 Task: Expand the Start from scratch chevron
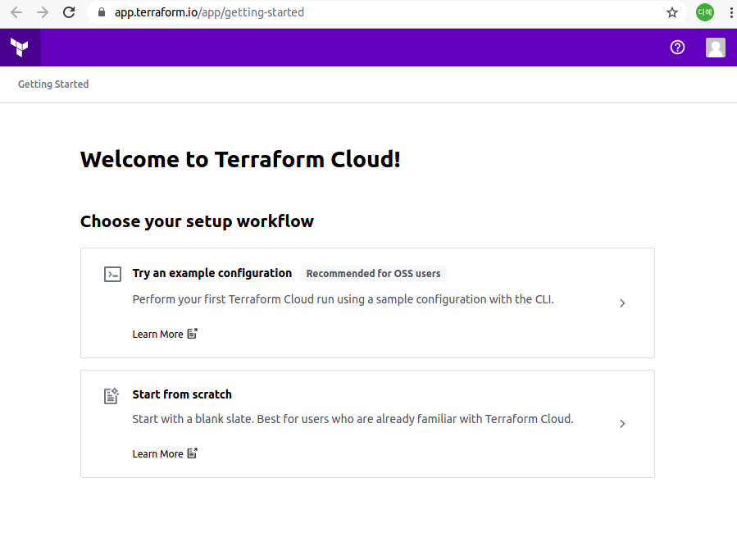(x=622, y=424)
